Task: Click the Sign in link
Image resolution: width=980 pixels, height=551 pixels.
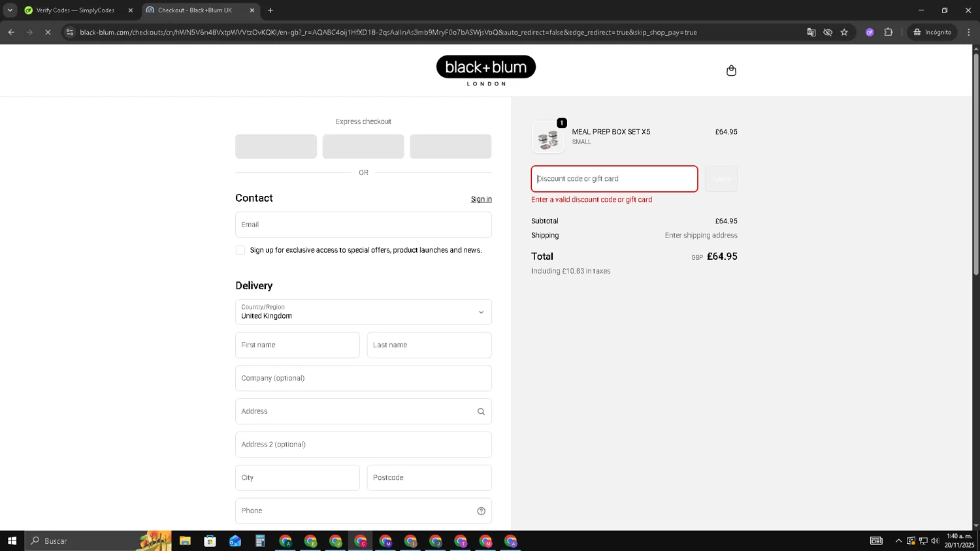Action: point(482,199)
